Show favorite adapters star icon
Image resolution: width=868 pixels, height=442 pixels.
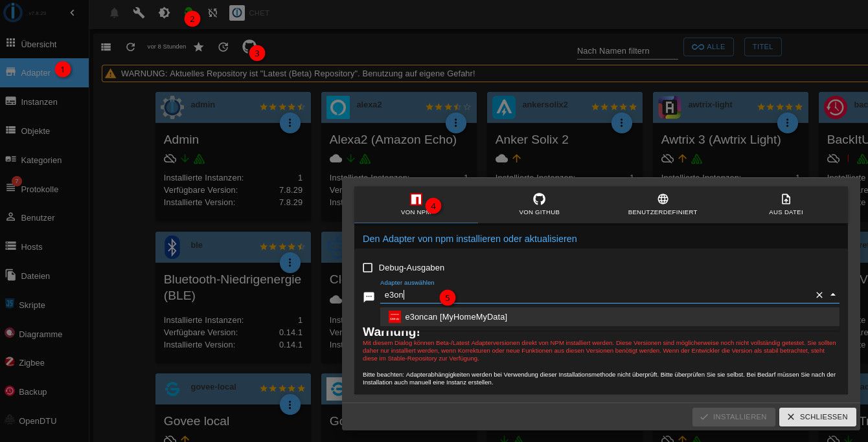click(199, 47)
